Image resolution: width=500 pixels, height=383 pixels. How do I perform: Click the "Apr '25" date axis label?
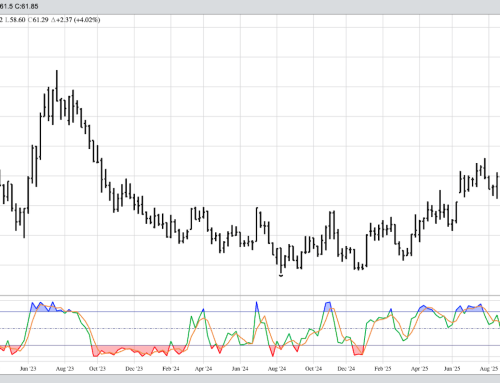(419, 369)
